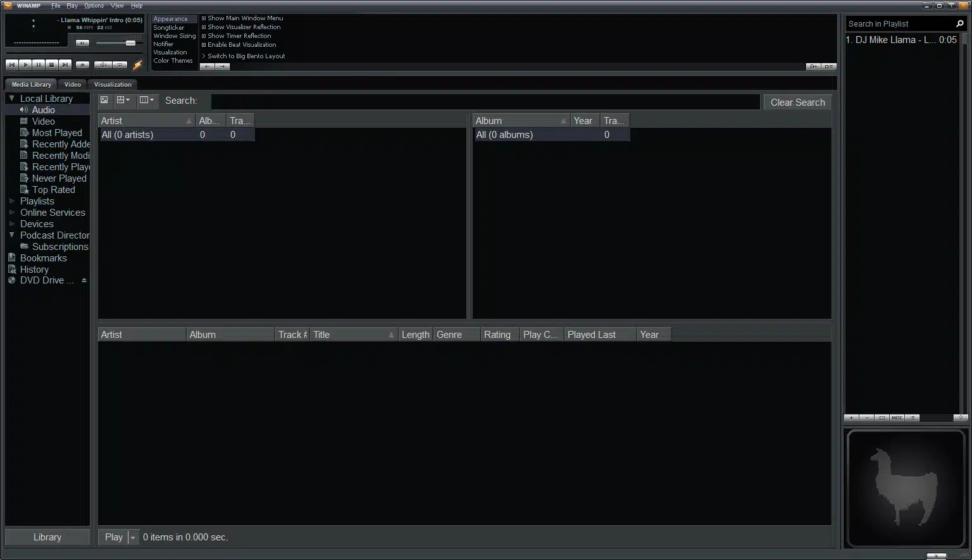The width and height of the screenshot is (972, 560).
Task: Click the media library Search field
Action: click(x=485, y=102)
